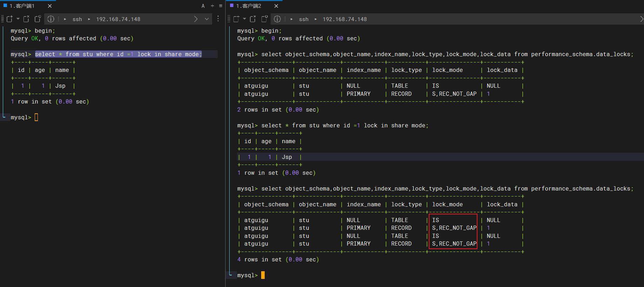The width and height of the screenshot is (644, 287).
Task: Switch to the 客户端1 tab
Action: pos(23,6)
